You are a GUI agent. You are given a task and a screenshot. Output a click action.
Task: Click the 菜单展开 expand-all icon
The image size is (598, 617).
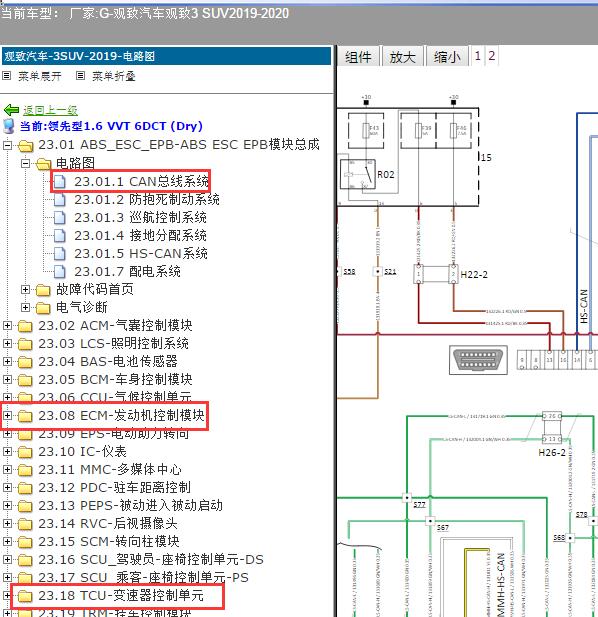[6, 76]
